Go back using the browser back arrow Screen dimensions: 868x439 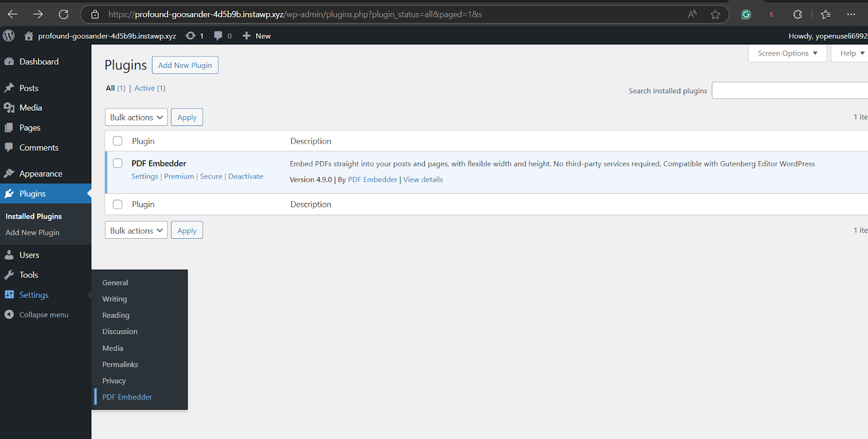(12, 14)
